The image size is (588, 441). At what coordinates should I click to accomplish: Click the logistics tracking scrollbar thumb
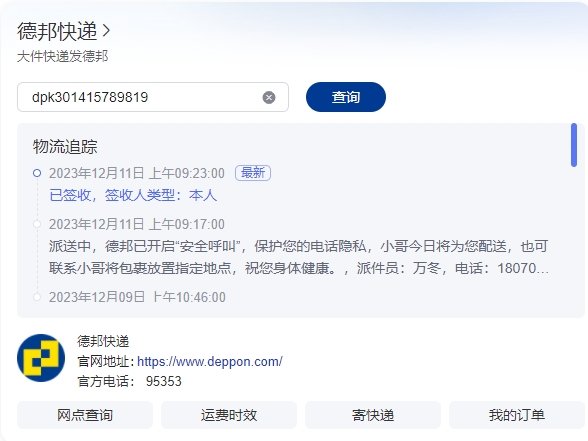click(x=574, y=145)
